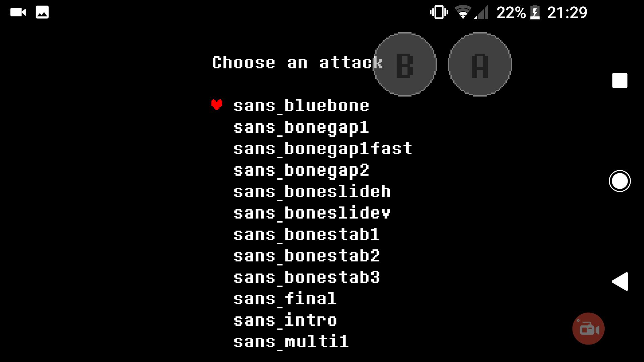644x362 pixels.
Task: Click the back navigation arrow icon
Action: coord(621,281)
